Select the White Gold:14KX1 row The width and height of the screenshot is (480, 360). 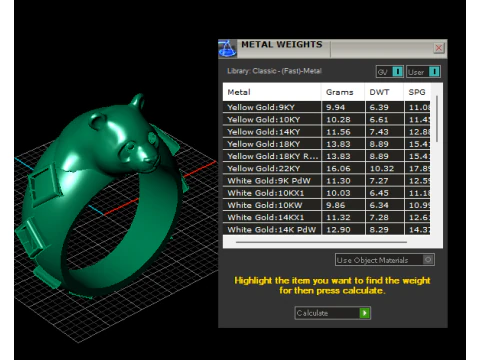tap(327, 217)
